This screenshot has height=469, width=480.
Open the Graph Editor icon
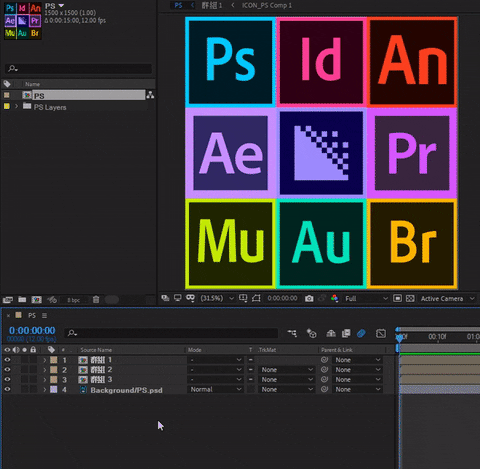pos(381,333)
